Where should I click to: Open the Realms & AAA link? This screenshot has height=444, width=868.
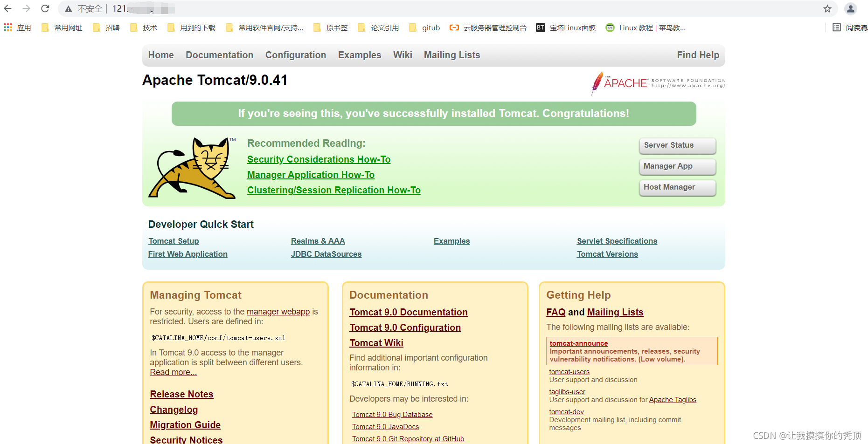pos(318,241)
